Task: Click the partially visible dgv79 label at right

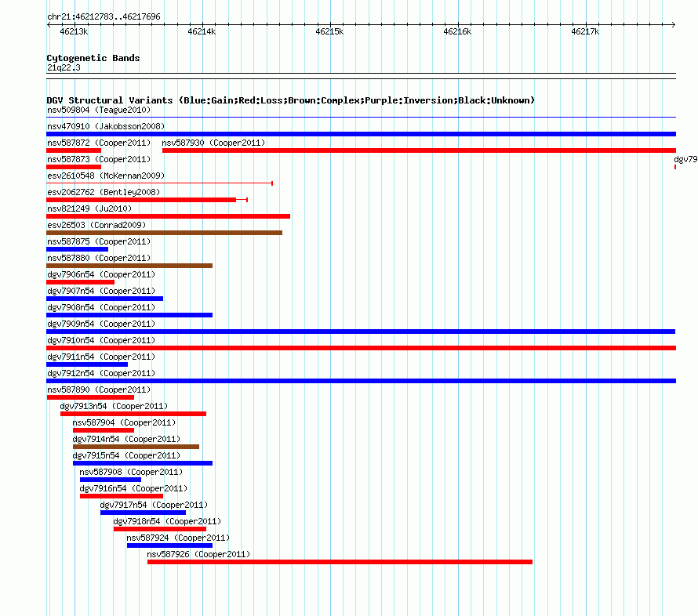Action: [685, 159]
